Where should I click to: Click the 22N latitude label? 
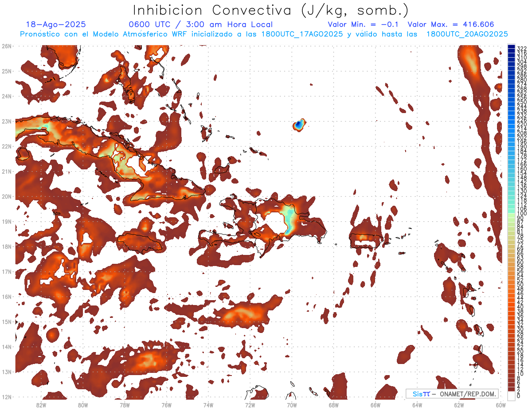tap(7, 146)
